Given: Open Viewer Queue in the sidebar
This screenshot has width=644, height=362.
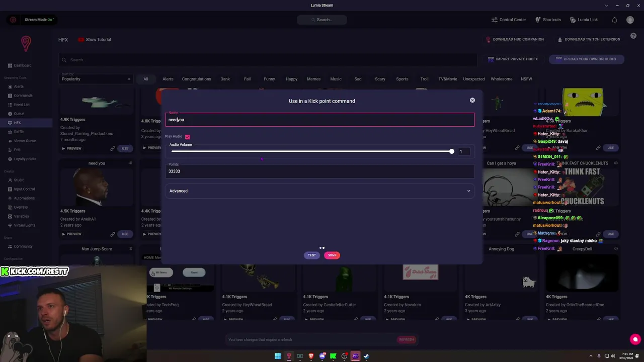Looking at the screenshot, I should pyautogui.click(x=22, y=141).
